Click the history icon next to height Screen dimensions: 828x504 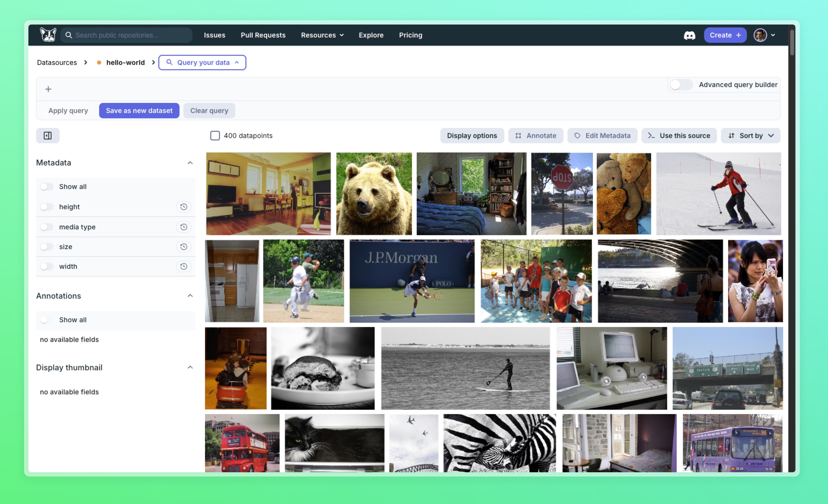(183, 207)
